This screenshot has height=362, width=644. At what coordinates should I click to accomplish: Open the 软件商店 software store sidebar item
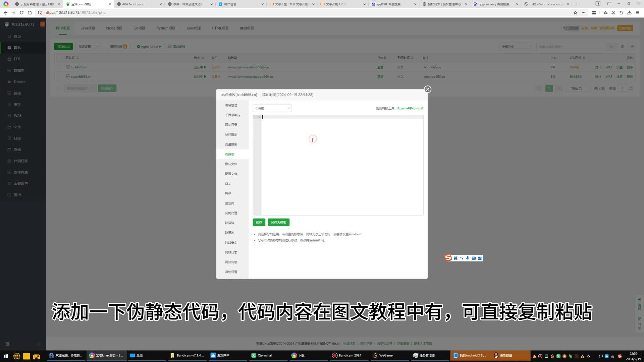20,172
